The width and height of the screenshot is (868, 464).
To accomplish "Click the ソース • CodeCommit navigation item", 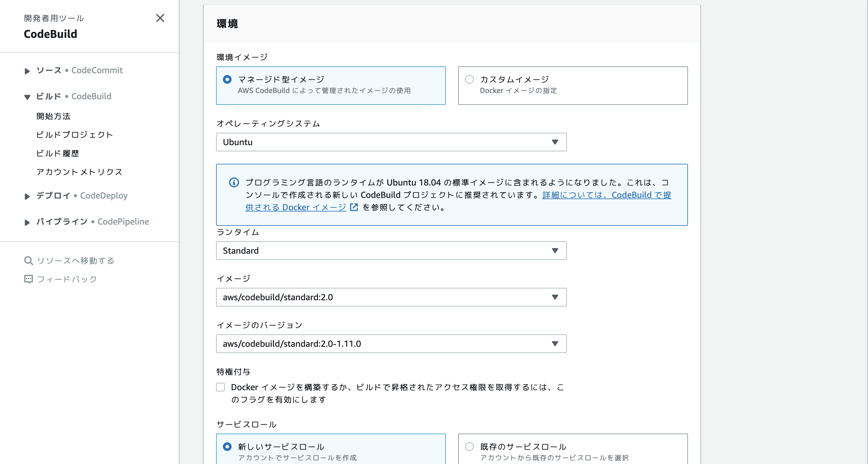I will pyautogui.click(x=79, y=70).
